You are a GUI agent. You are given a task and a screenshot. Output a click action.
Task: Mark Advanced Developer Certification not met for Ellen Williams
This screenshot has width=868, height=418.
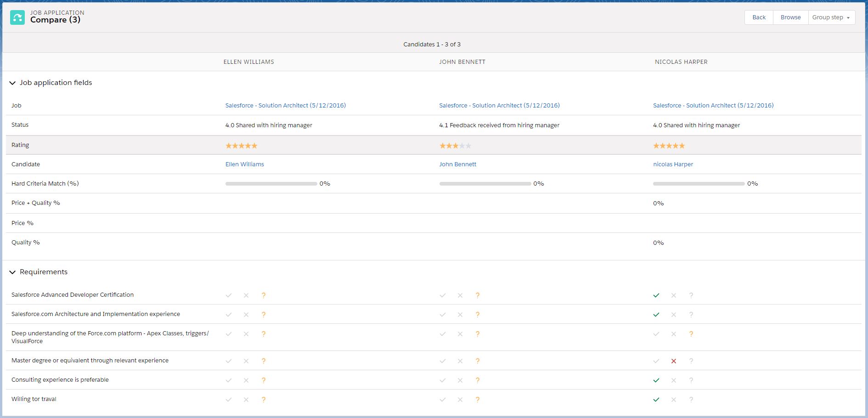(246, 295)
